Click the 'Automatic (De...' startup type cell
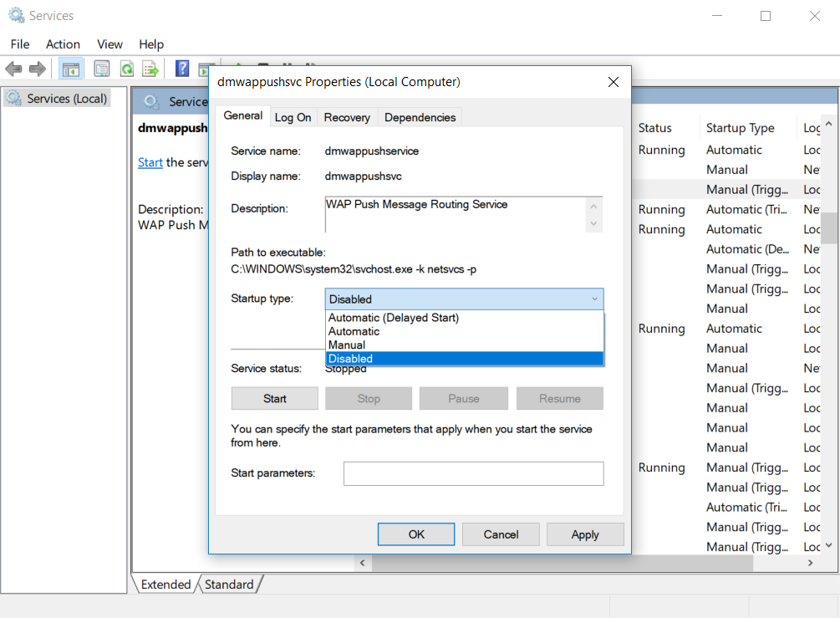The image size is (840, 618). (747, 248)
